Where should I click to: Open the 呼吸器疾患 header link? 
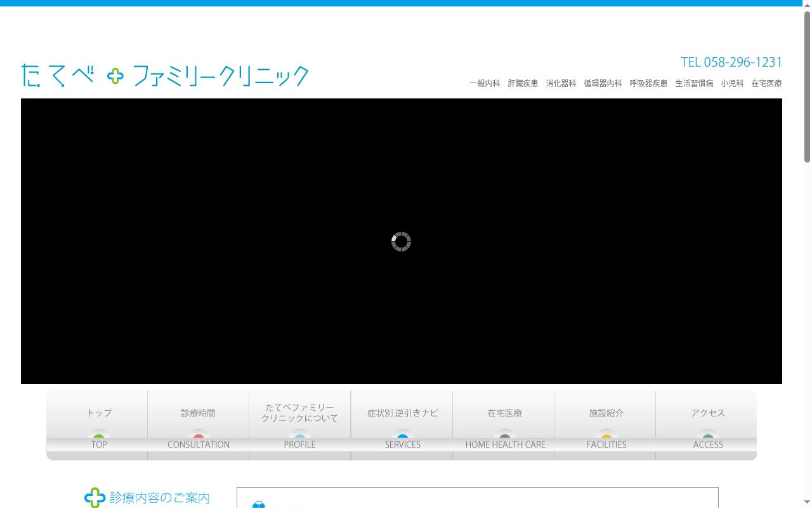(648, 83)
